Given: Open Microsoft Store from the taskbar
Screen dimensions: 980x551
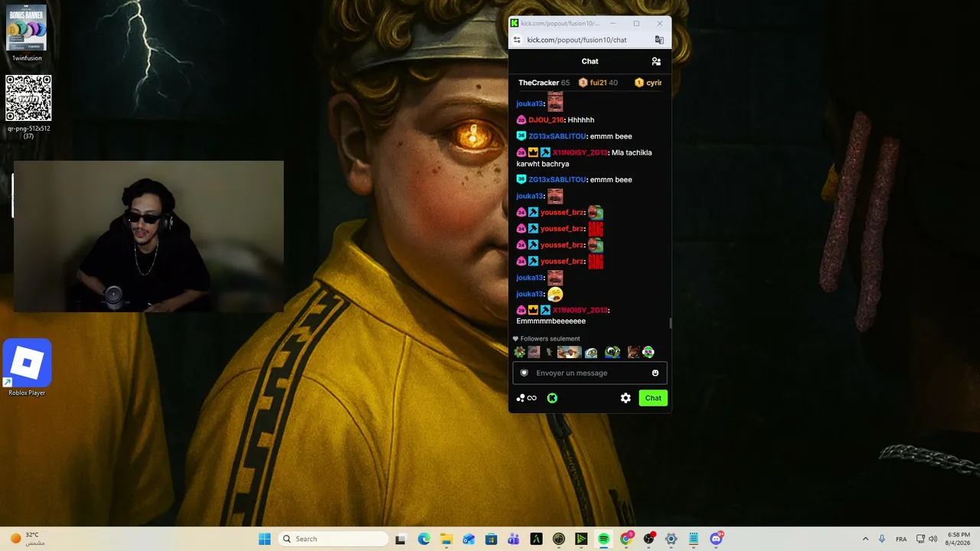Looking at the screenshot, I should tap(492, 539).
